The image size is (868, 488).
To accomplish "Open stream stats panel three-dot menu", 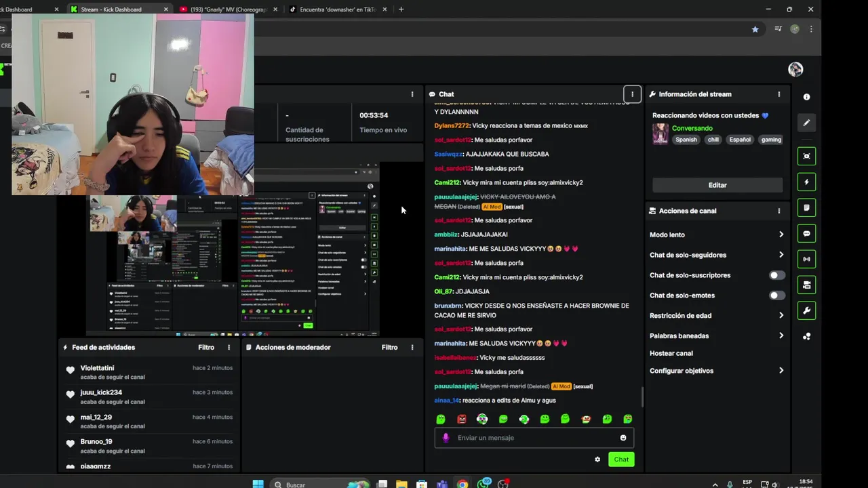I will [x=412, y=94].
